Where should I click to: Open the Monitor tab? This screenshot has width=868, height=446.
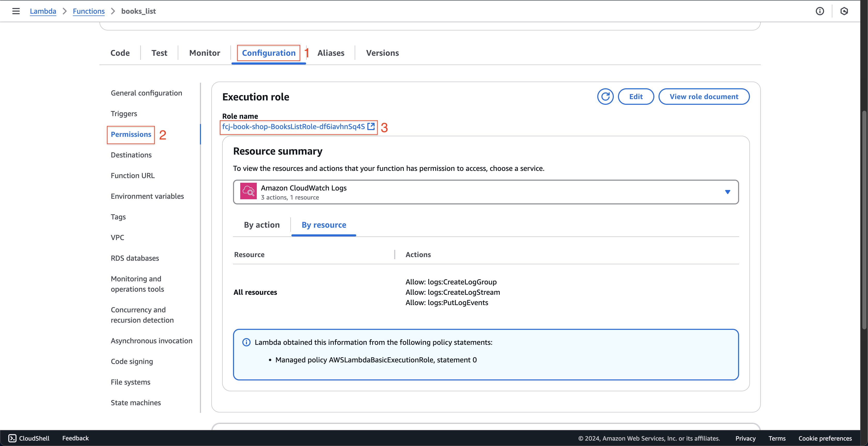(205, 53)
